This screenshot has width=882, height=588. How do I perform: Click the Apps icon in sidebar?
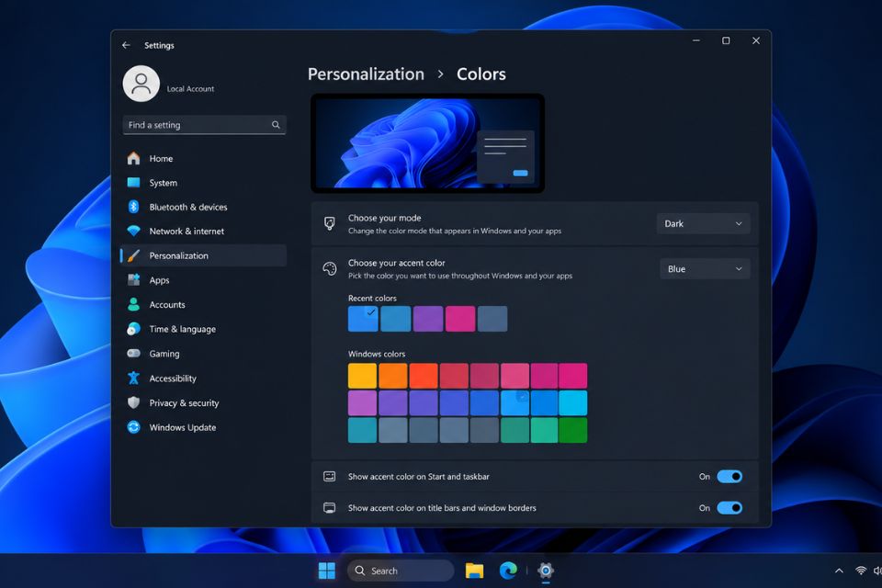tap(133, 279)
